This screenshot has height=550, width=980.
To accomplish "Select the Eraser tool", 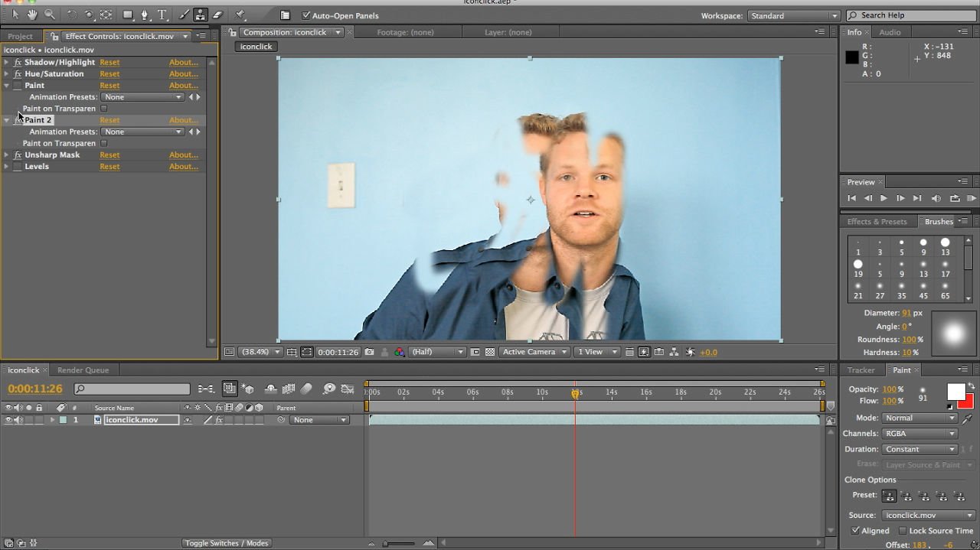I will 217,15.
